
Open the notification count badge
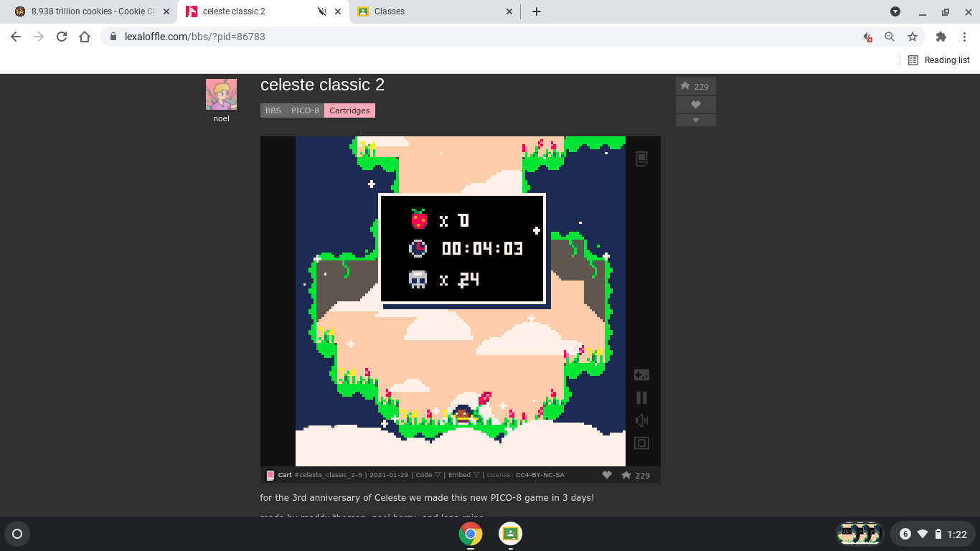click(x=905, y=534)
